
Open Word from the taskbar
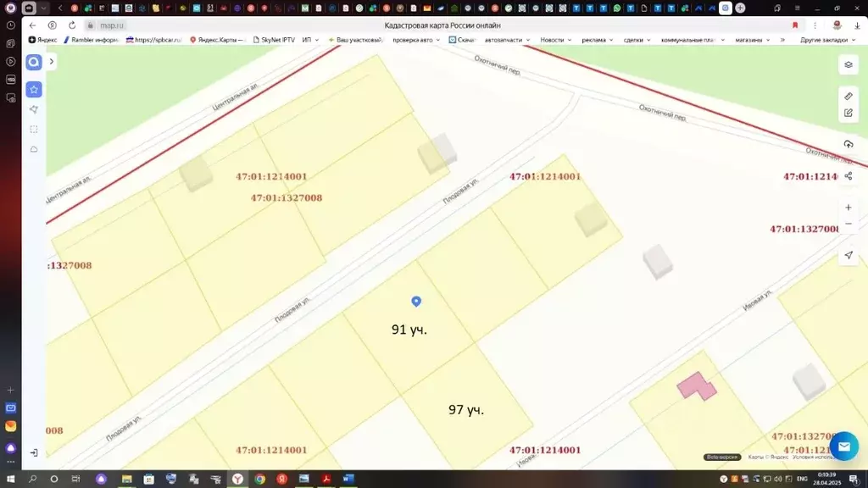coord(348,479)
